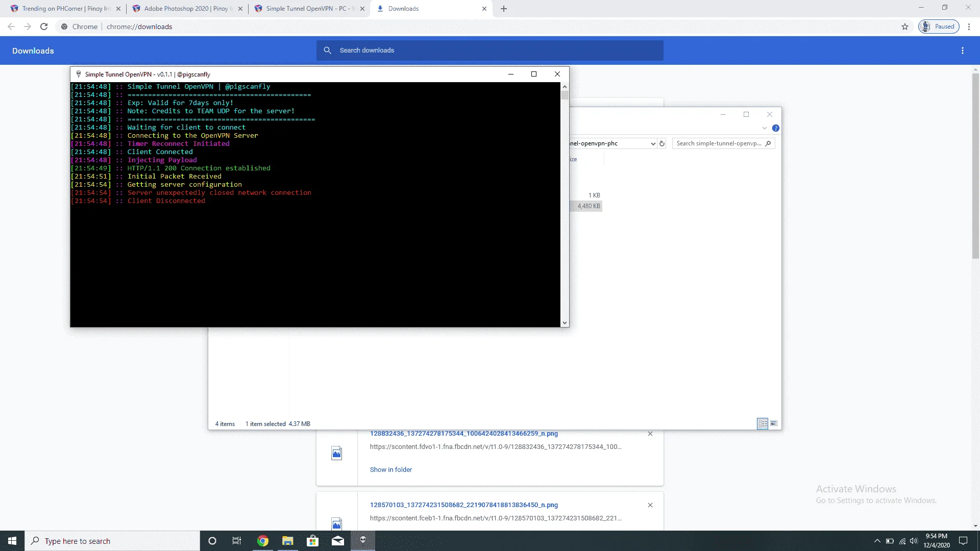Click the Explorer search magnifier icon
The width and height of the screenshot is (980, 551).
pos(768,143)
